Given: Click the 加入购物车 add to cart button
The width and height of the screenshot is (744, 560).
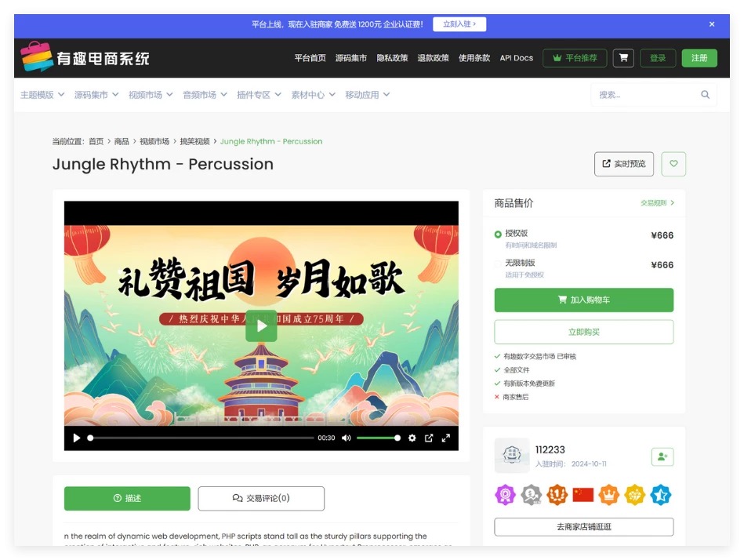Looking at the screenshot, I should pyautogui.click(x=583, y=300).
